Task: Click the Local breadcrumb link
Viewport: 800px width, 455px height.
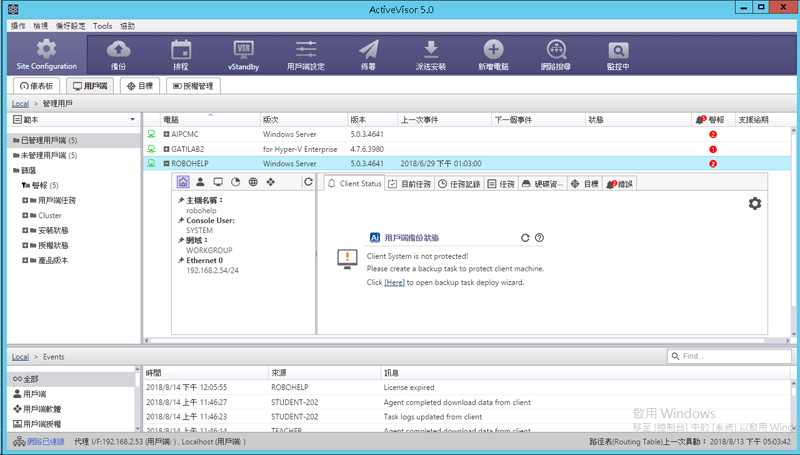Action: point(20,103)
